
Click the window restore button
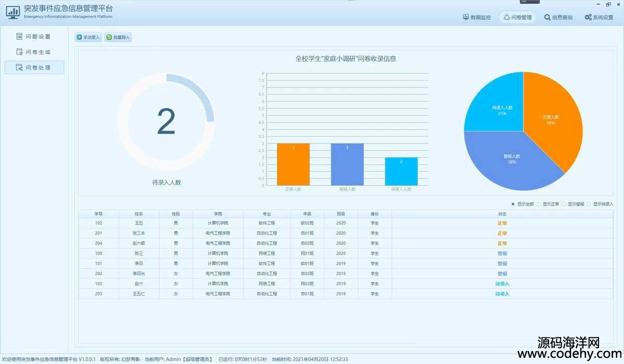point(608,4)
